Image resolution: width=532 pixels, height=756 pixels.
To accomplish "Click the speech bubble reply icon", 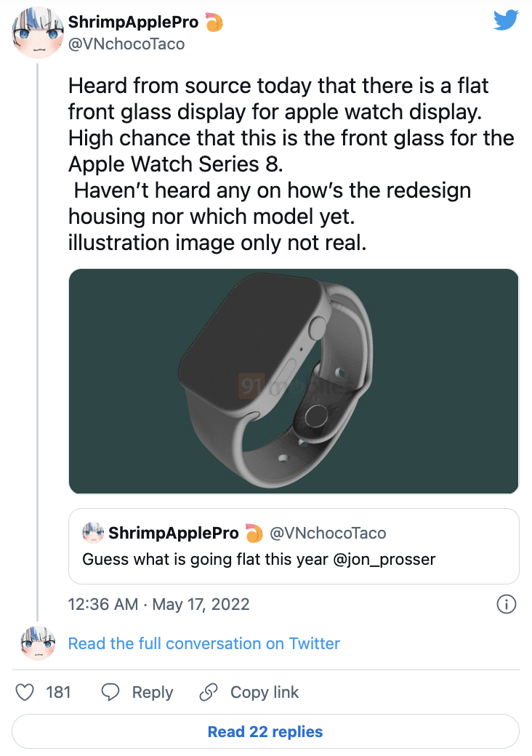I will coord(110,692).
